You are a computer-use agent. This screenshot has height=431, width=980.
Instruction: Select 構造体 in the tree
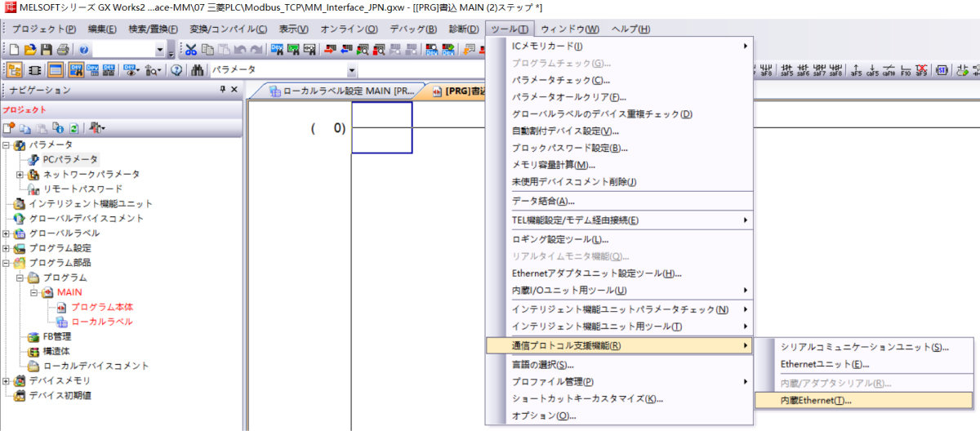(57, 351)
